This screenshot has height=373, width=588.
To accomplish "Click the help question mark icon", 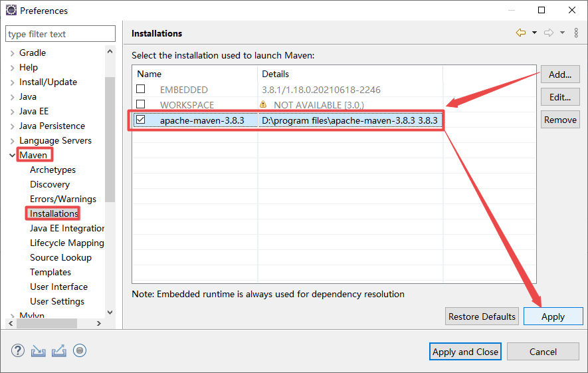I will coord(18,351).
